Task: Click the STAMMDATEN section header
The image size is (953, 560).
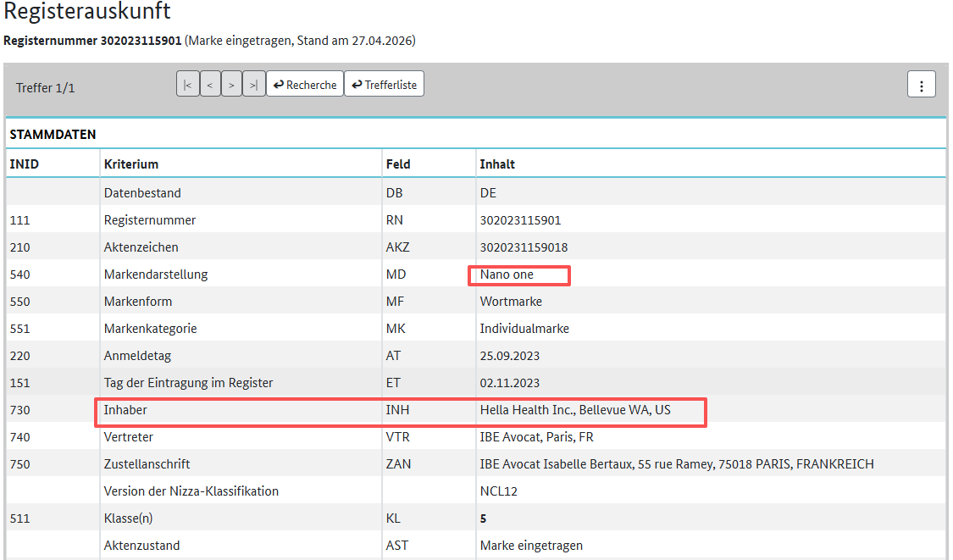Action: tap(53, 134)
